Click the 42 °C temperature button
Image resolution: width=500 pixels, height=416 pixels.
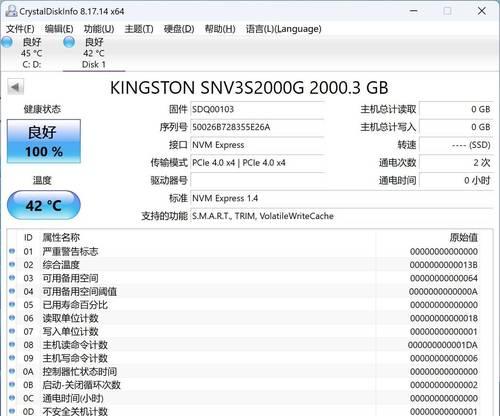pos(44,205)
